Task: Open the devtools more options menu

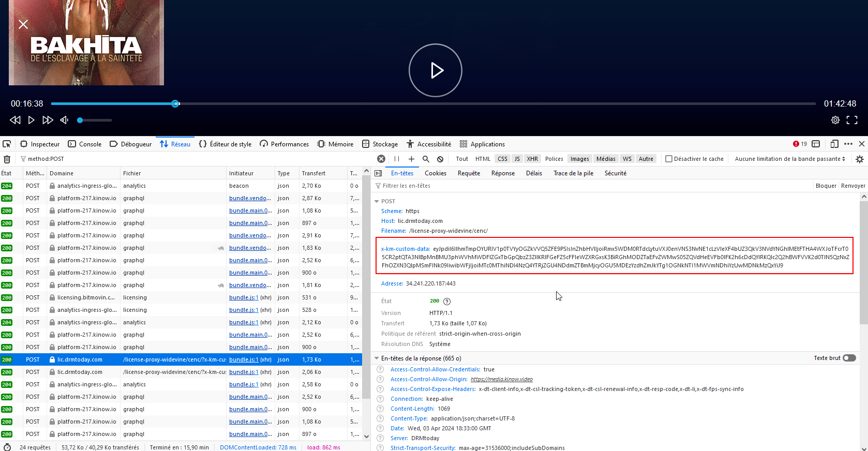Action: click(x=848, y=144)
